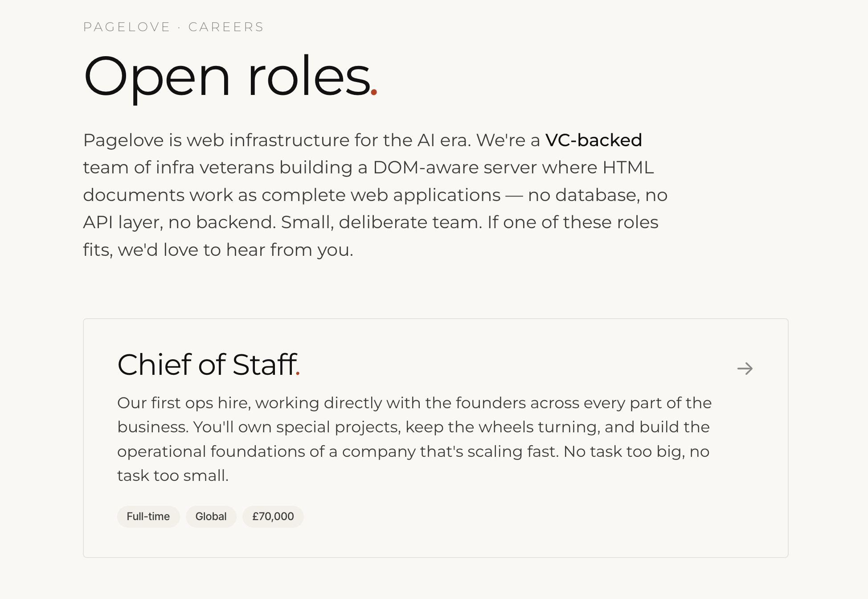Viewport: 868px width, 599px height.
Task: Click the Full-time tag pill
Action: coord(148,517)
